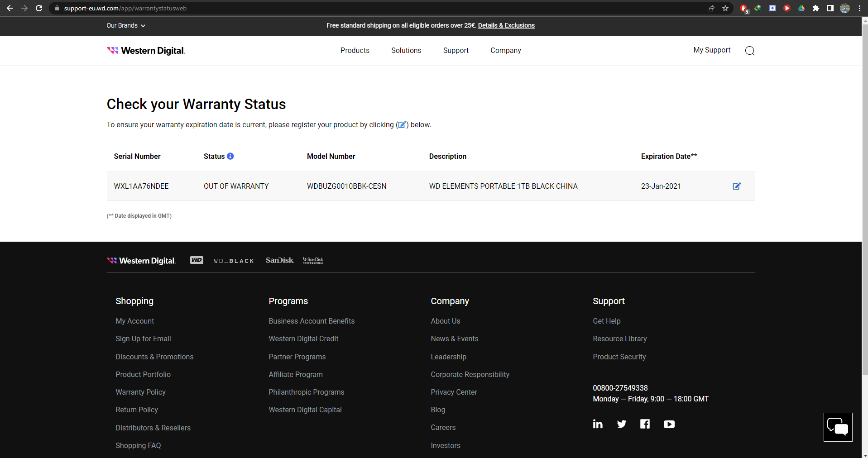Click the browser back arrow

(10, 8)
